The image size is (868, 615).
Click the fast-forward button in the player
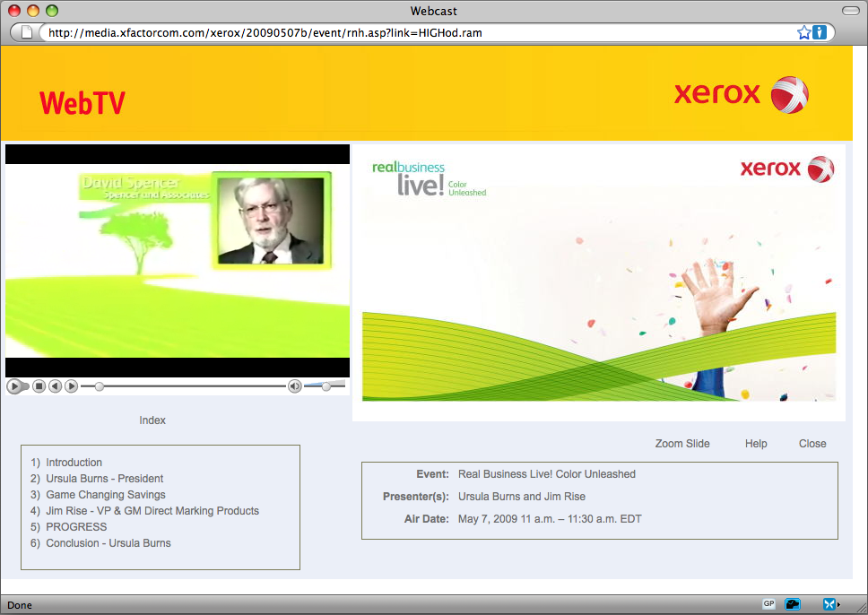point(71,386)
